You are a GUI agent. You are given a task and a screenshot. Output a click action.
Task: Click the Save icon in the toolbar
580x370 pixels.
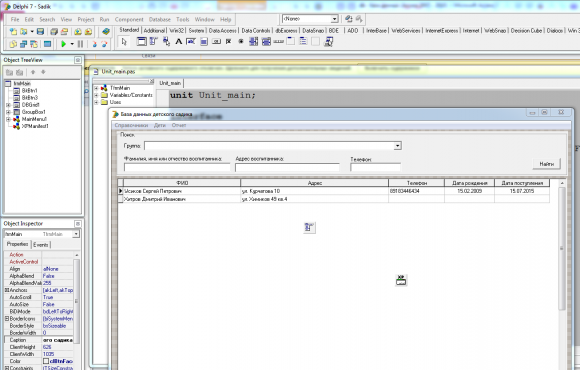40,32
